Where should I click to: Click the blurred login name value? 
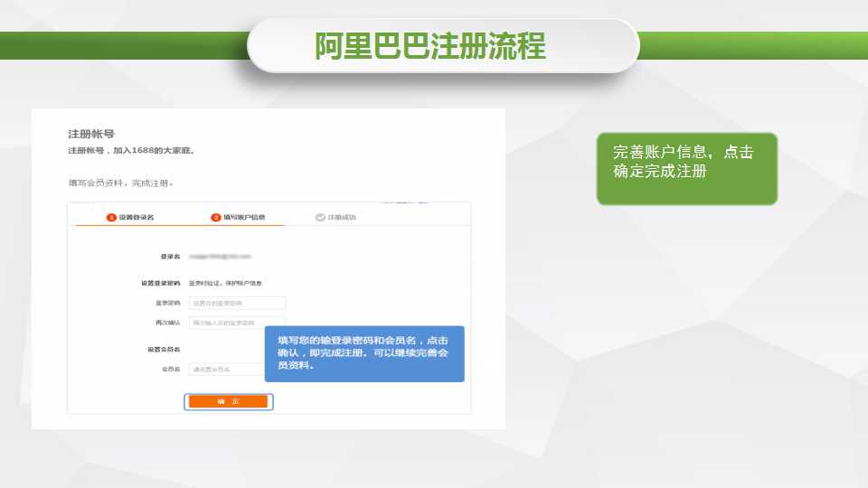point(219,257)
